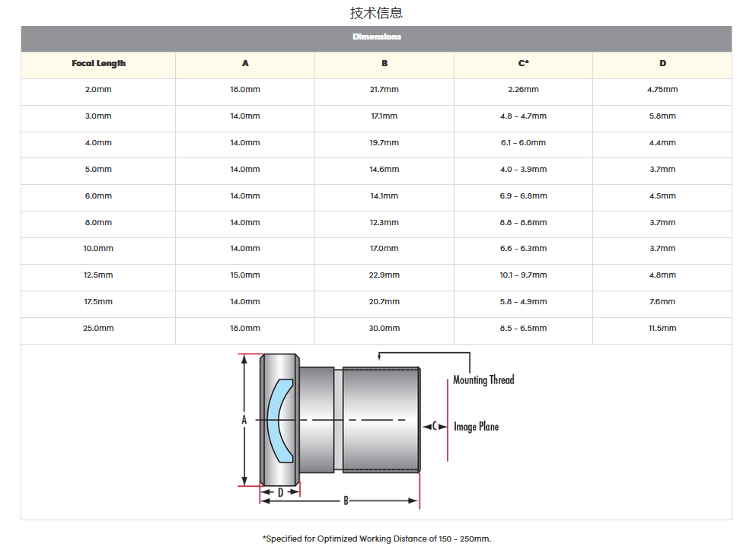Select the 11.5mm value in column D

[662, 329]
